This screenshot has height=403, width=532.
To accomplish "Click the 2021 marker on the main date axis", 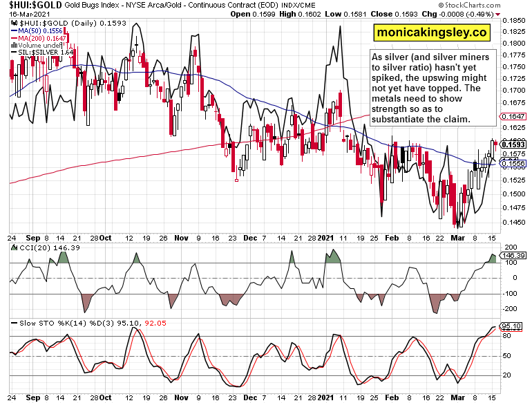I will 327,237.
